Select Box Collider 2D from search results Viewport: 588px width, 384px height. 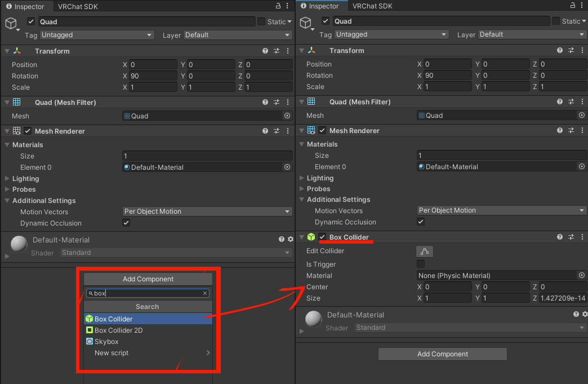pyautogui.click(x=118, y=330)
